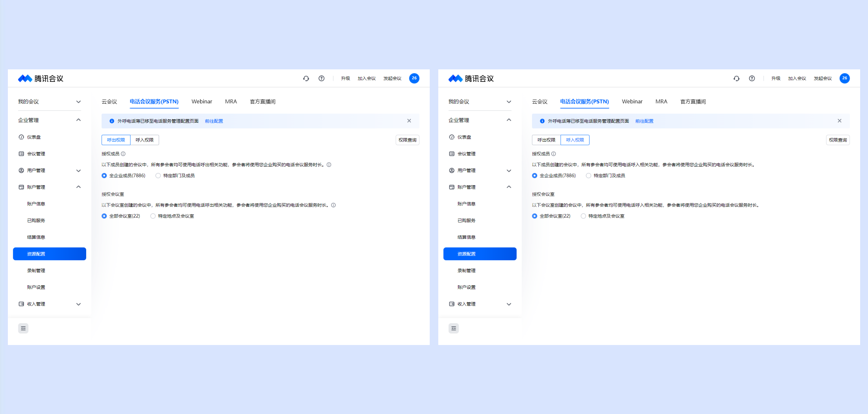Viewport: 868px width, 414px height.
Task: Expand 用户管理 chevron in right window
Action: 509,171
